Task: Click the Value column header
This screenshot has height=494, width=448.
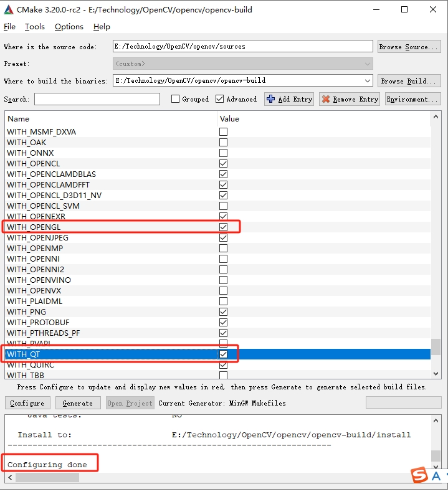Action: click(x=324, y=119)
